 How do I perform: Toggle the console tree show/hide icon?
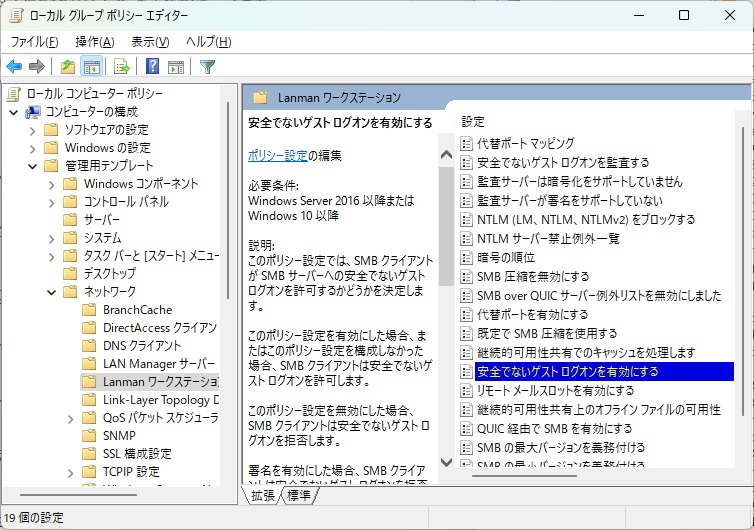[91, 67]
